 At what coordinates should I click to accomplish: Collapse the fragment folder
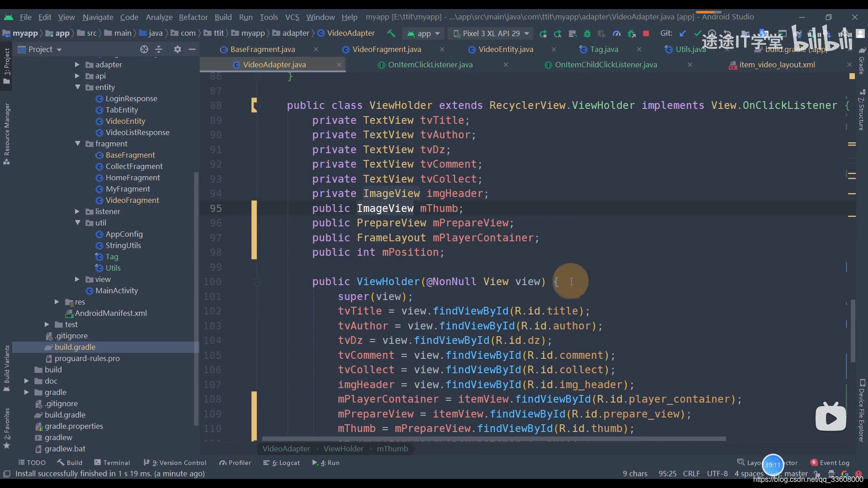coord(77,144)
